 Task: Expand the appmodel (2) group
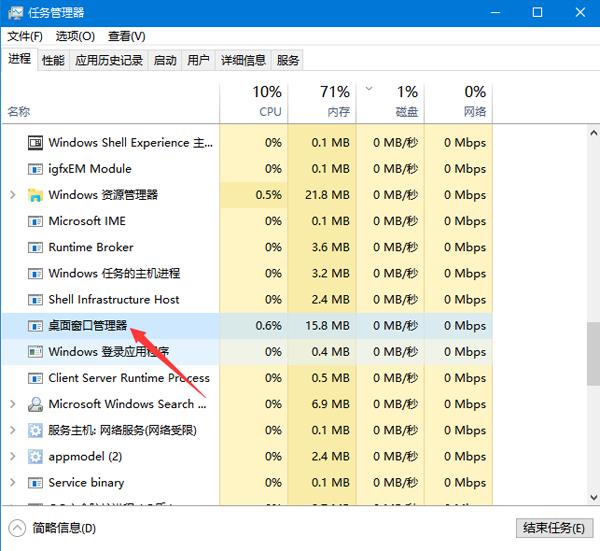tap(13, 456)
